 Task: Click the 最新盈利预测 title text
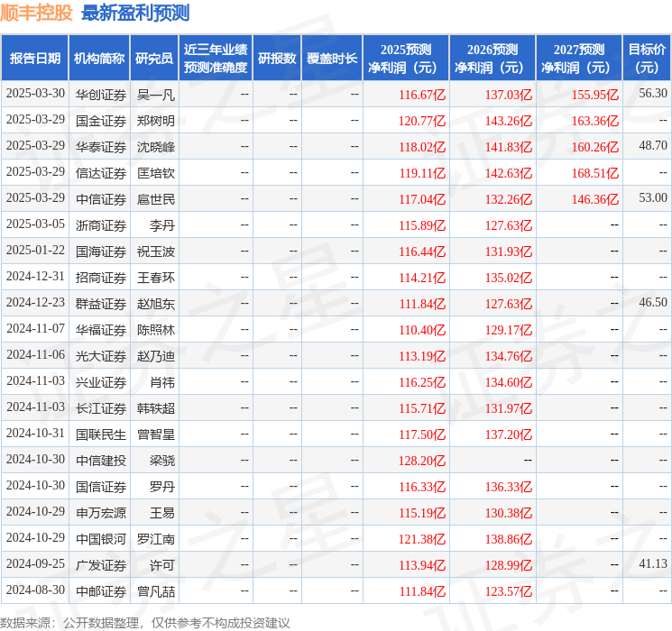click(135, 13)
